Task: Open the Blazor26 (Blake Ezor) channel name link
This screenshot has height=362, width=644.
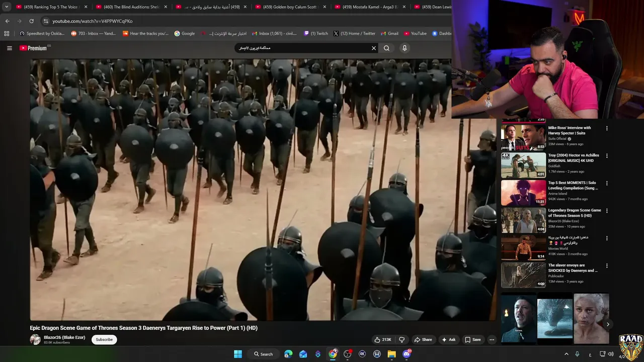Action: point(64,337)
